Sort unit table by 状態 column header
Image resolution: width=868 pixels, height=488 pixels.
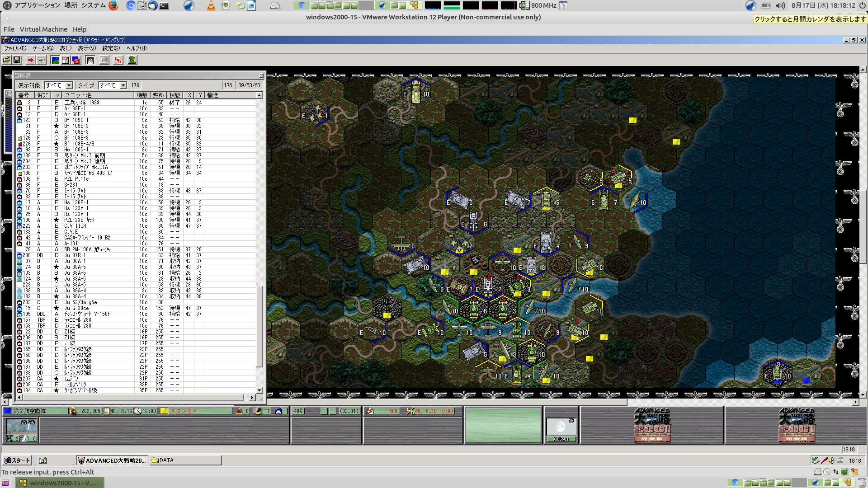(175, 95)
